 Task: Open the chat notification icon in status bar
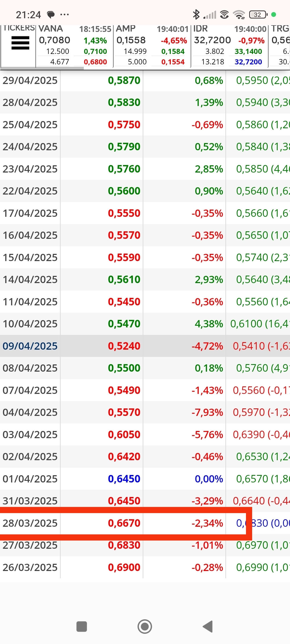tap(51, 14)
